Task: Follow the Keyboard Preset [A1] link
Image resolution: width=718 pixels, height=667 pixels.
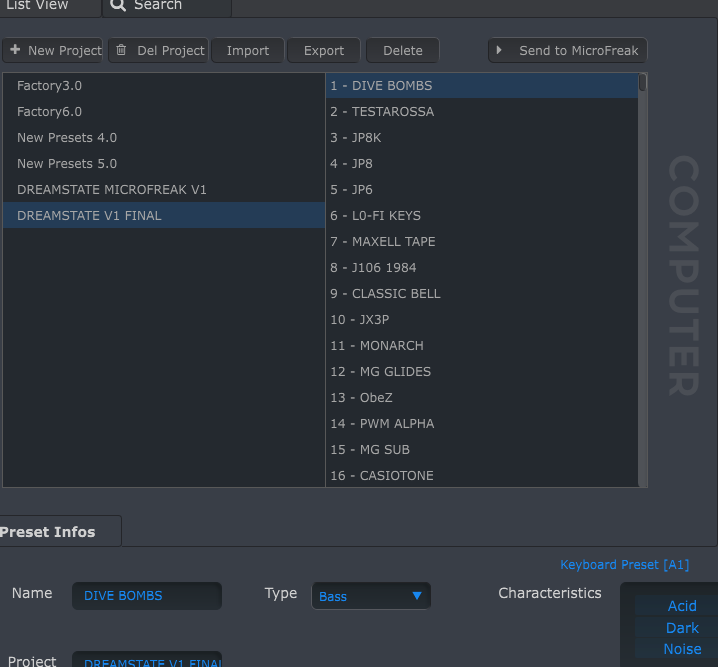Action: coord(625,564)
